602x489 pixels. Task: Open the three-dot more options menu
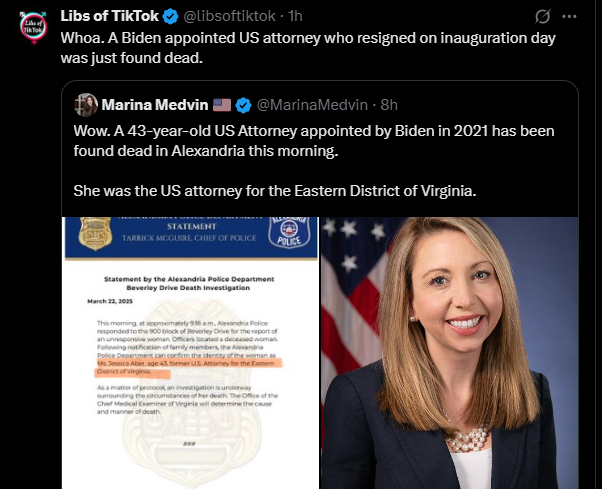click(x=569, y=17)
